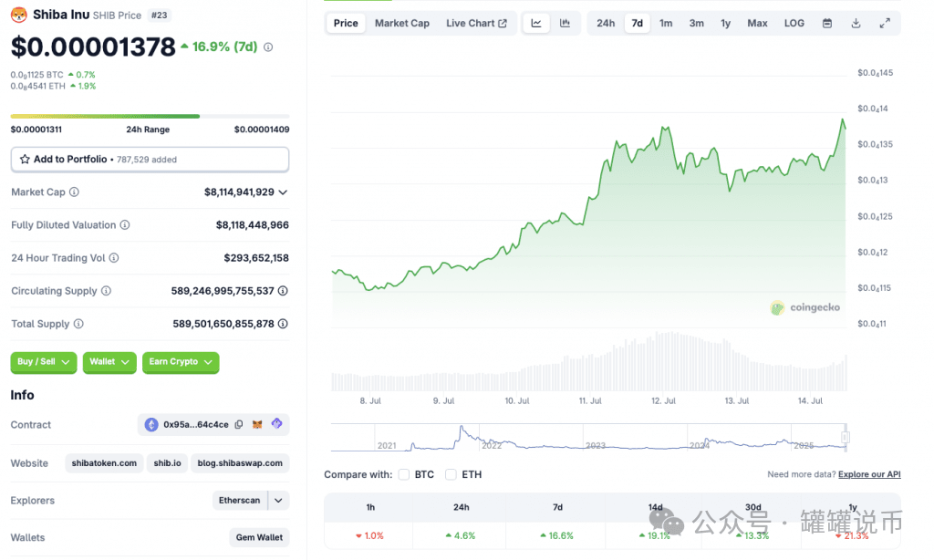The width and height of the screenshot is (934, 560).
Task: Copy the contract address with copy icon
Action: [239, 425]
